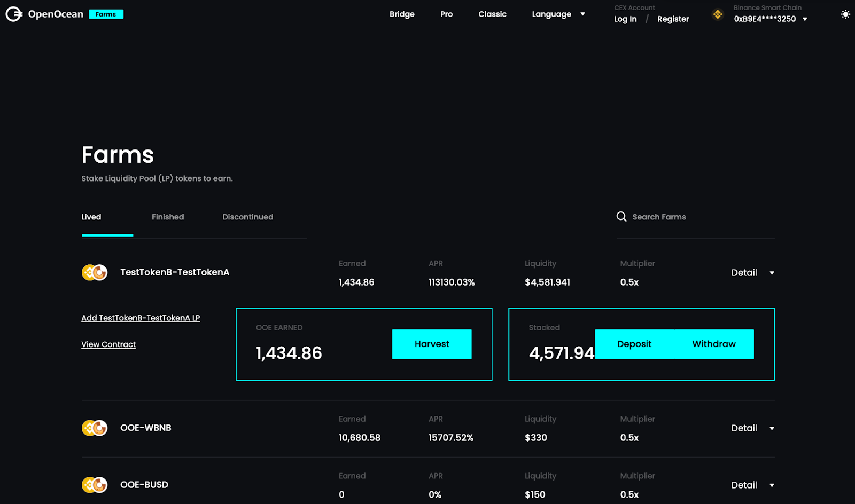This screenshot has height=504, width=855.
Task: Click Add TestTokenB-TestTokenA LP link
Action: (x=141, y=318)
